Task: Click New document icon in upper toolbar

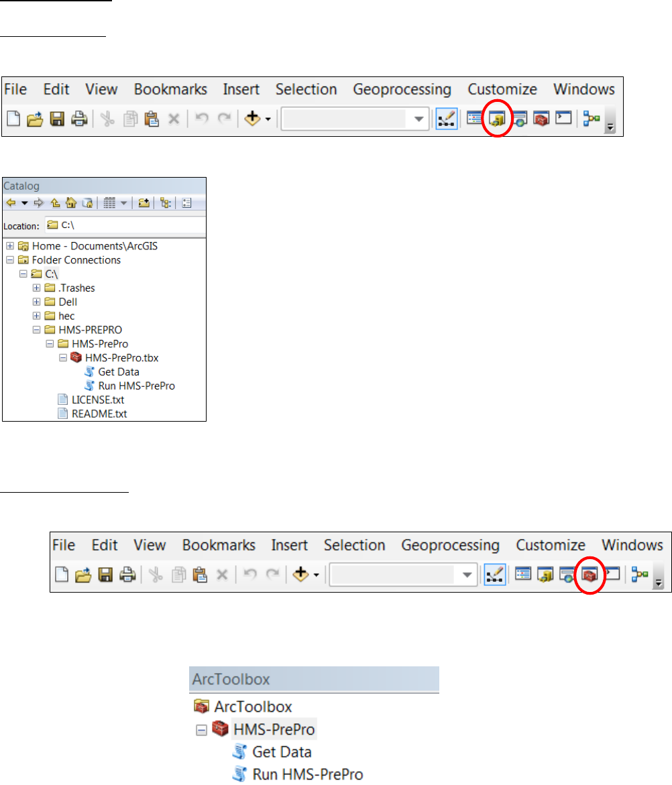Action: [x=13, y=119]
